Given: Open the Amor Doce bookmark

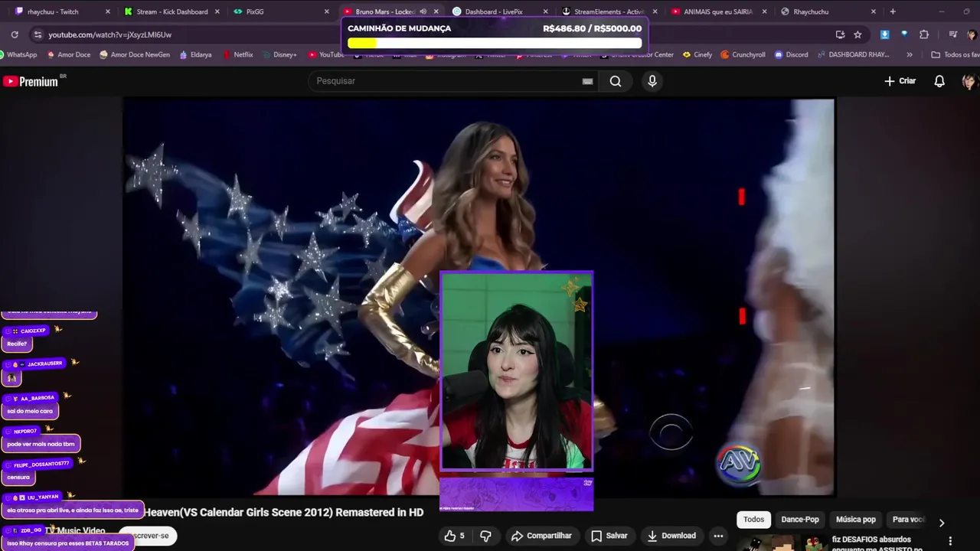Looking at the screenshot, I should click(69, 54).
